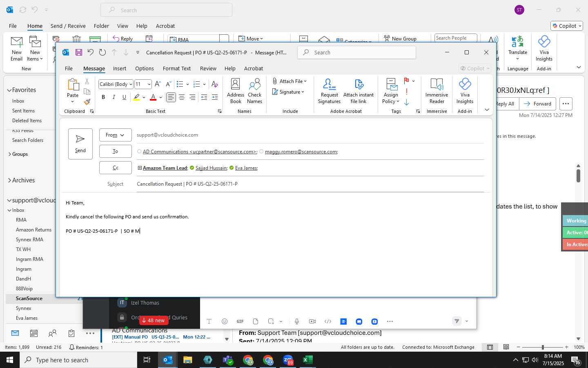Click the Paste clipboard icon

pos(73,84)
